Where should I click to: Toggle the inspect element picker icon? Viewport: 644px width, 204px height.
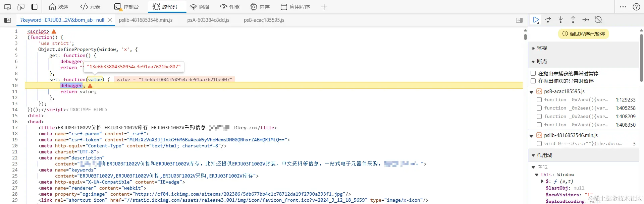7,7
